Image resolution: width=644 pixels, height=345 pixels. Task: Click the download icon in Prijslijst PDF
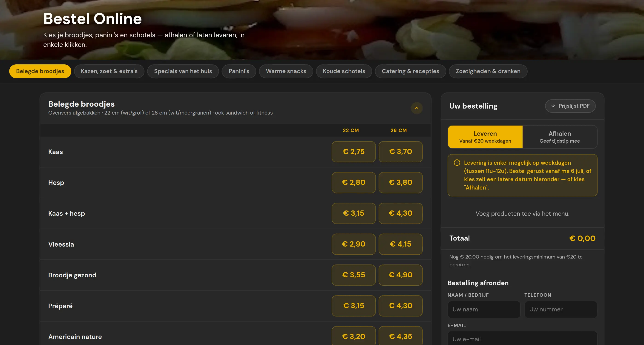pos(553,106)
